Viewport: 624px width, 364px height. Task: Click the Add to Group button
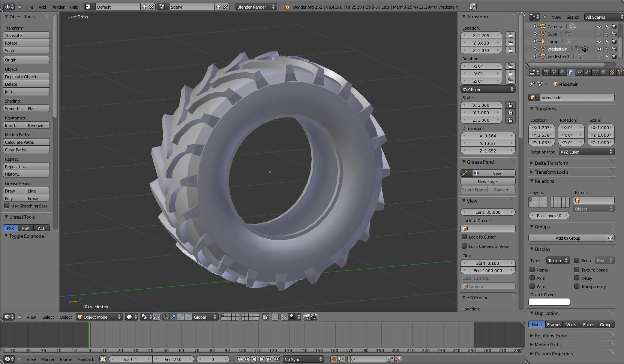[568, 238]
